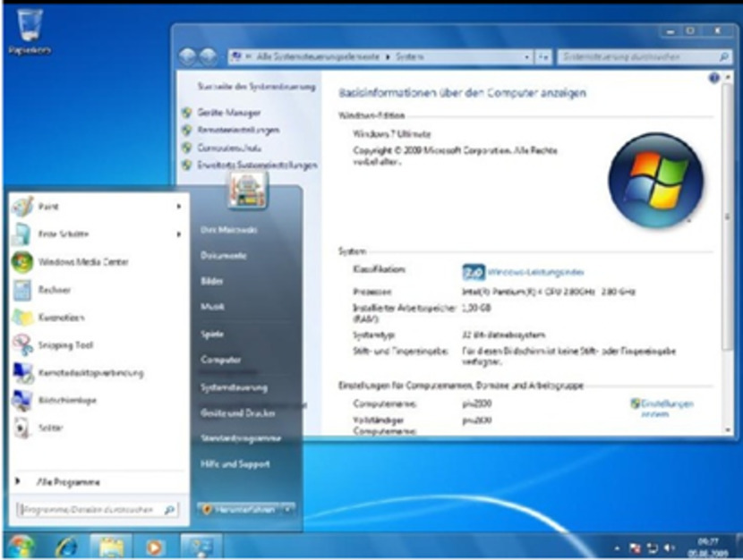Screen dimensions: 743x560
Task: Start the Rechner calculator app
Action: click(x=54, y=290)
